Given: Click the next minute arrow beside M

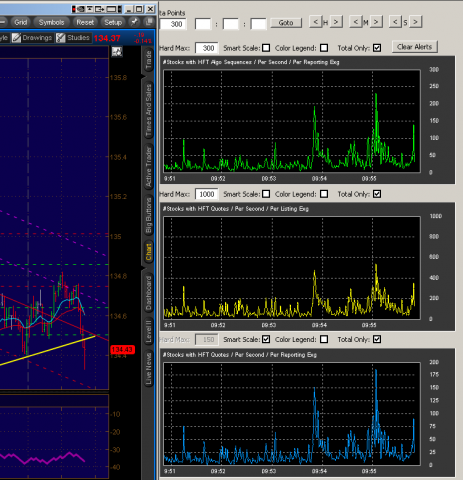Looking at the screenshot, I should coord(376,22).
